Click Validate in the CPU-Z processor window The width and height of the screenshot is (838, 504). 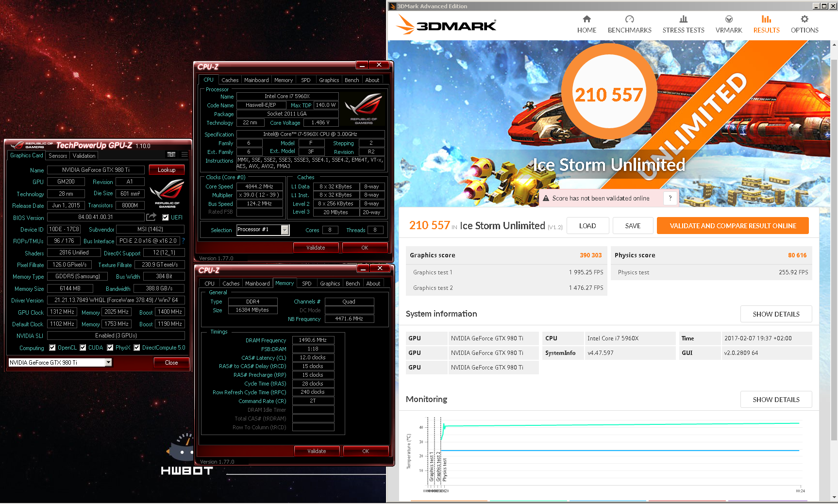(316, 248)
